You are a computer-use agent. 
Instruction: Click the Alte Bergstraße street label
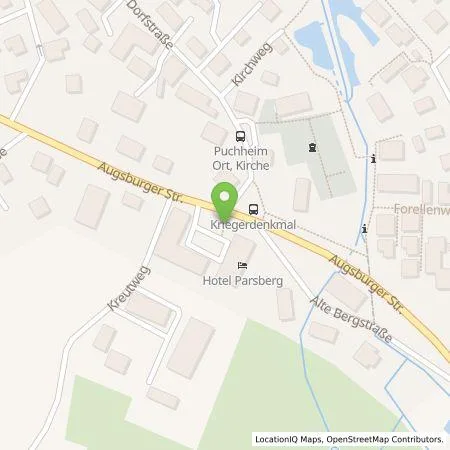pyautogui.click(x=351, y=320)
